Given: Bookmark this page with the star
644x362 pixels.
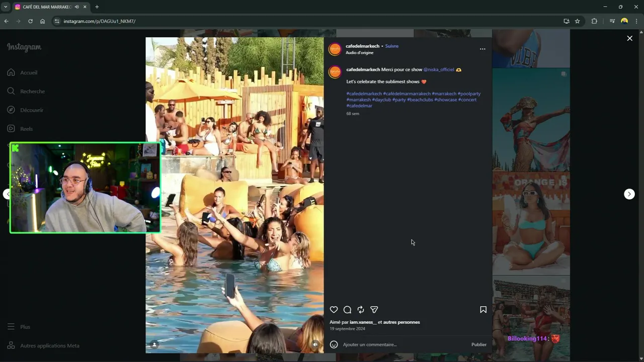Looking at the screenshot, I should tap(578, 21).
